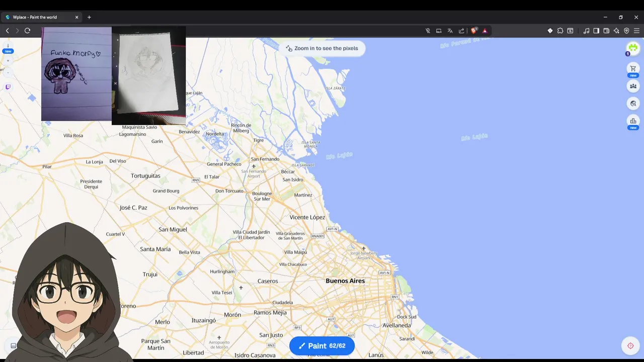
Task: Open the leaderboard bar chart button
Action: [633, 121]
